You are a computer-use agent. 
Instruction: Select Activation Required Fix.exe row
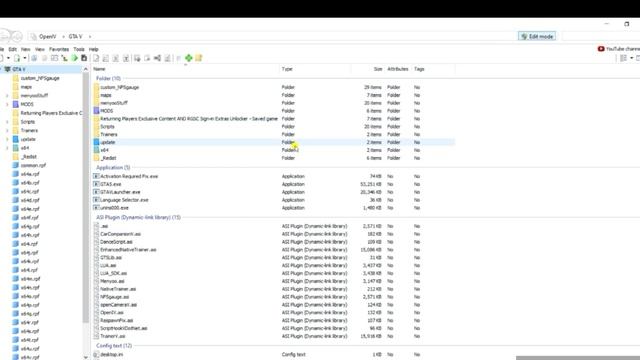273,176
